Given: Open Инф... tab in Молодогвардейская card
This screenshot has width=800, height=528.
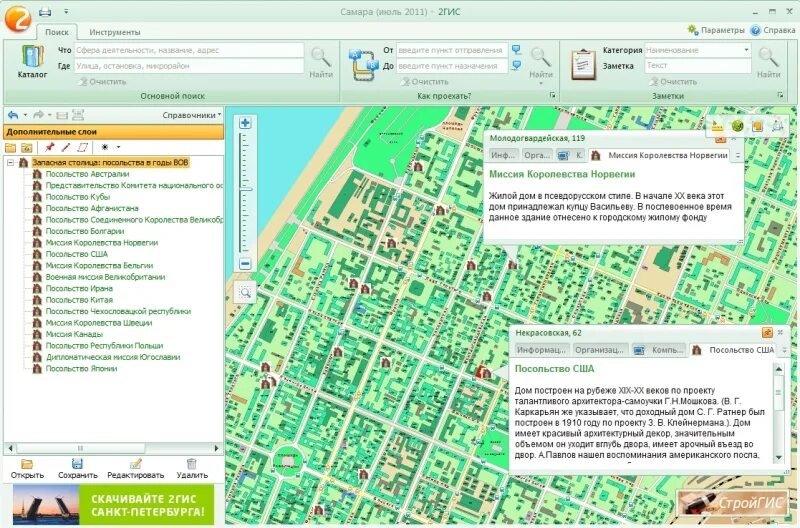Looking at the screenshot, I should 504,155.
